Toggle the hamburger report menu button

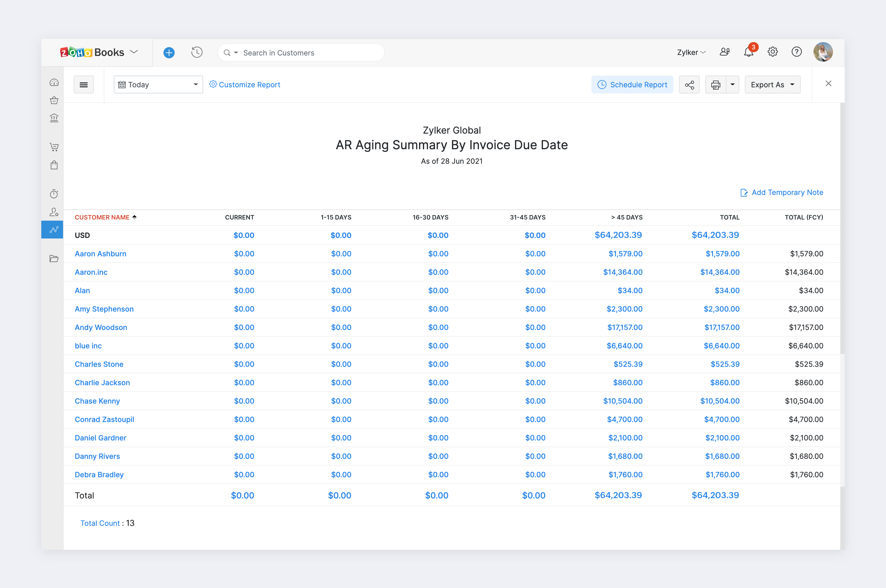[84, 85]
